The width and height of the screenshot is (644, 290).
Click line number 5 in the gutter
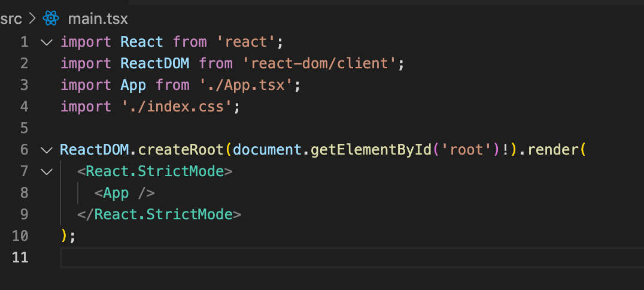point(24,128)
